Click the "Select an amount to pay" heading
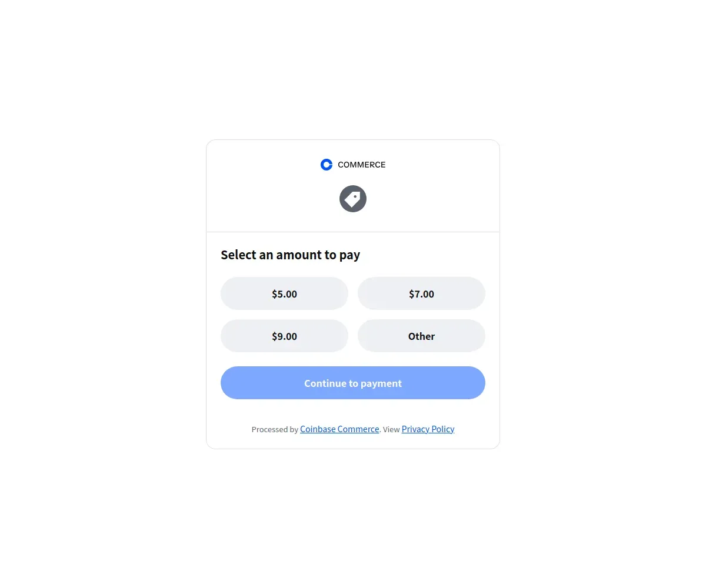Viewport: 706px width, 588px height. [x=290, y=255]
